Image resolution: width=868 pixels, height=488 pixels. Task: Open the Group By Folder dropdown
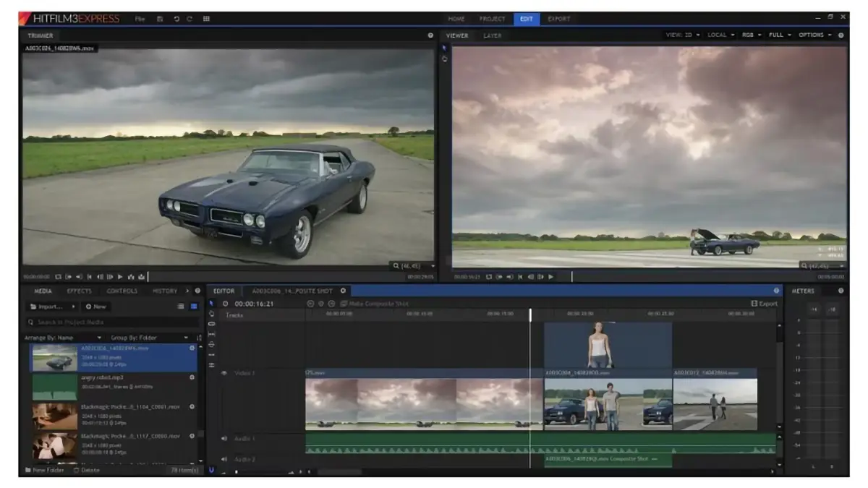(x=149, y=338)
